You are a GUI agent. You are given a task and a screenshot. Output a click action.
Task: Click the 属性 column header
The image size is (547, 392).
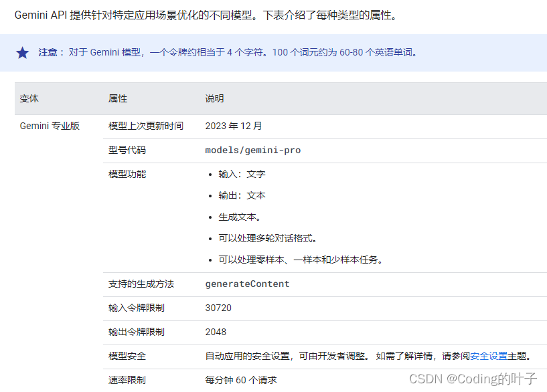(118, 98)
